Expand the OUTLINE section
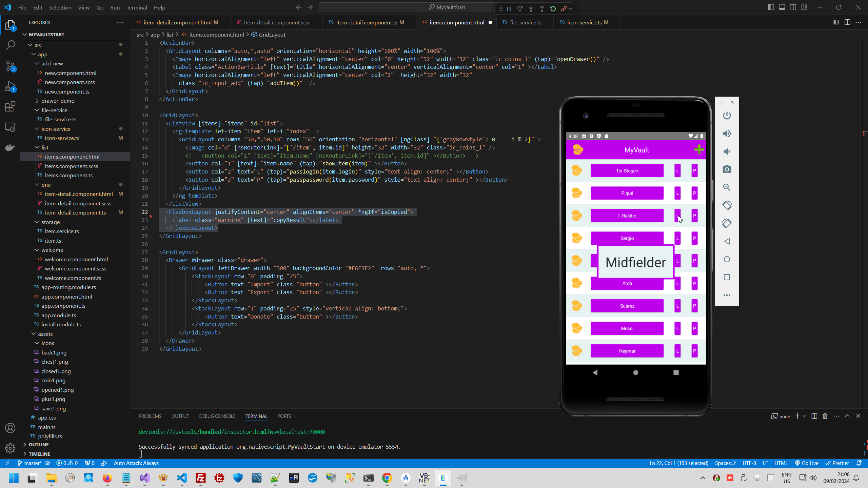This screenshot has height=488, width=868. coord(38,445)
